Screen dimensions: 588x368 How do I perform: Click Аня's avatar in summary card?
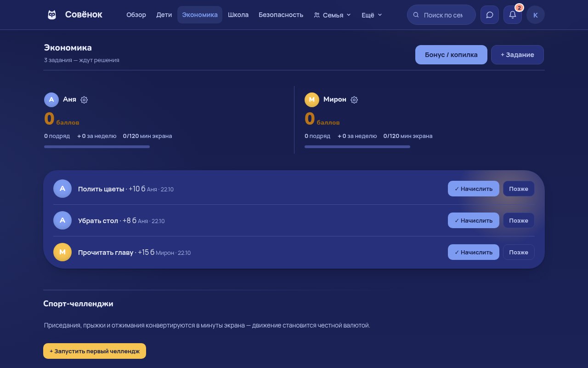click(51, 100)
